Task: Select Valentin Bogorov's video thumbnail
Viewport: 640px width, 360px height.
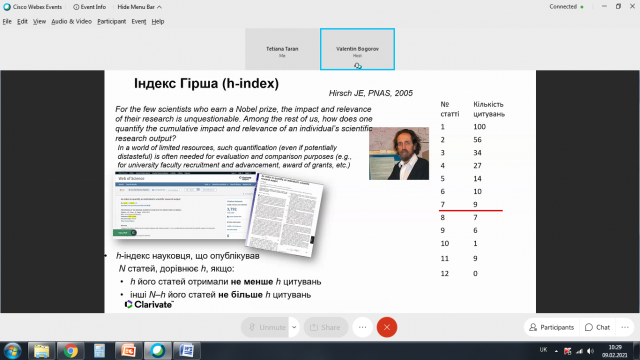Action: point(357,49)
